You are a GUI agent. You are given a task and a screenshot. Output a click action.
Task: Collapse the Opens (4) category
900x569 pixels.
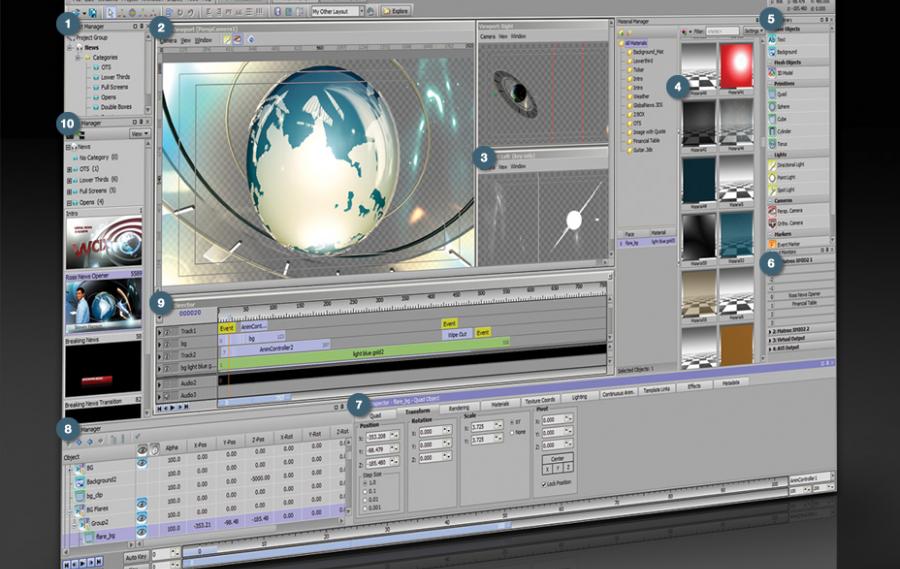pyautogui.click(x=69, y=203)
